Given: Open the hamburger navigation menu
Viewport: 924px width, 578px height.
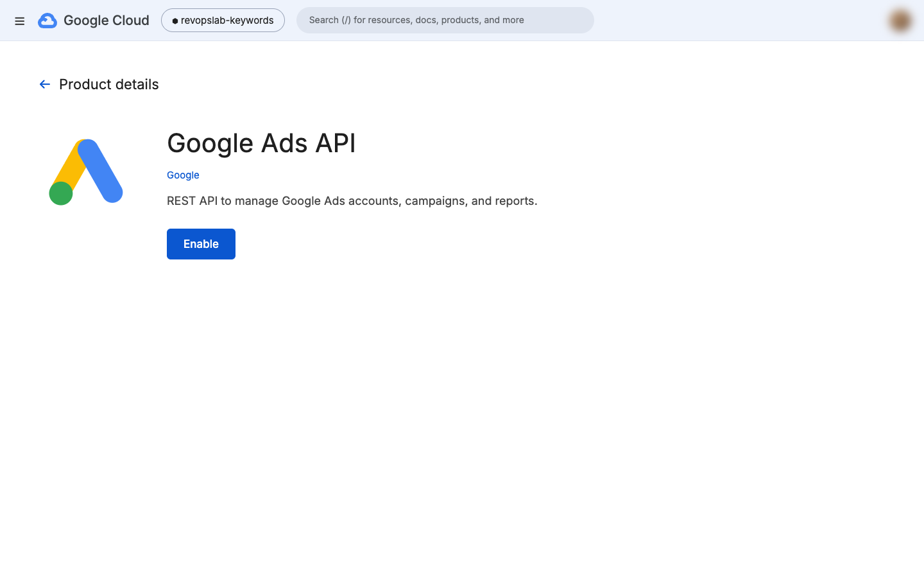Looking at the screenshot, I should tap(20, 21).
